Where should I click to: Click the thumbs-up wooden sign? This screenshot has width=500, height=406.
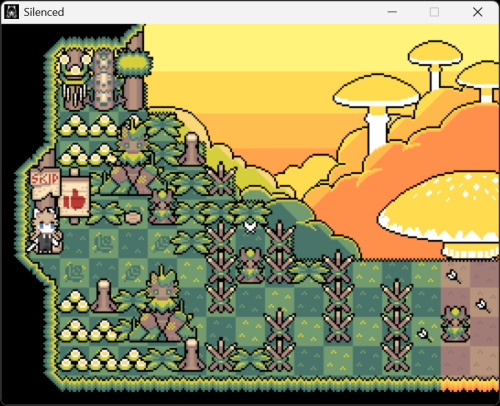click(74, 197)
